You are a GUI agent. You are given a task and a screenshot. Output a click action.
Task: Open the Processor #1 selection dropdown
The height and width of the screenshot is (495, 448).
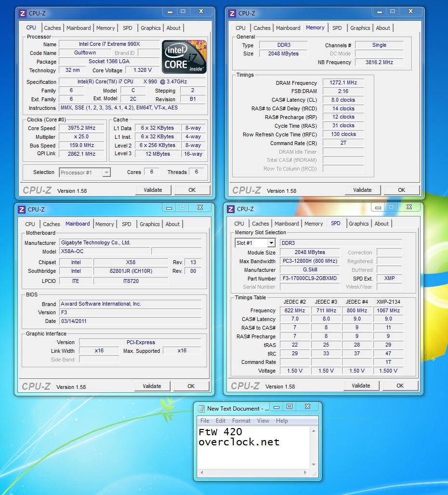[x=106, y=173]
